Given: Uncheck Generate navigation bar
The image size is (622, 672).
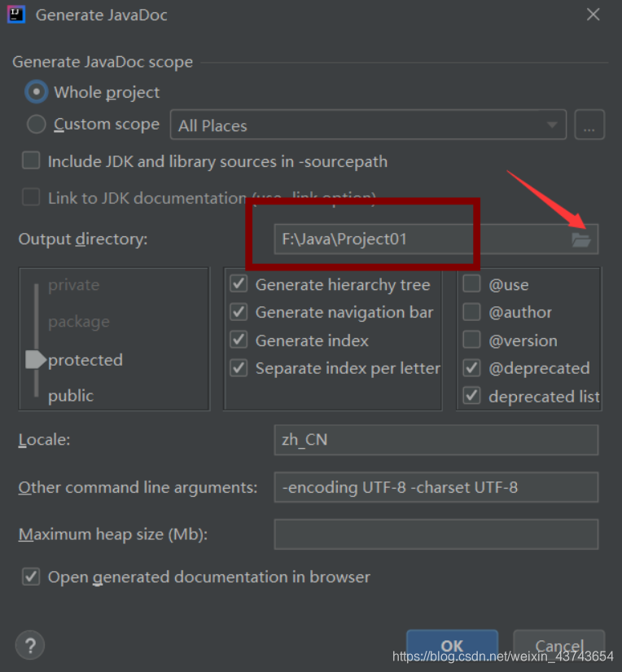Looking at the screenshot, I should [239, 312].
